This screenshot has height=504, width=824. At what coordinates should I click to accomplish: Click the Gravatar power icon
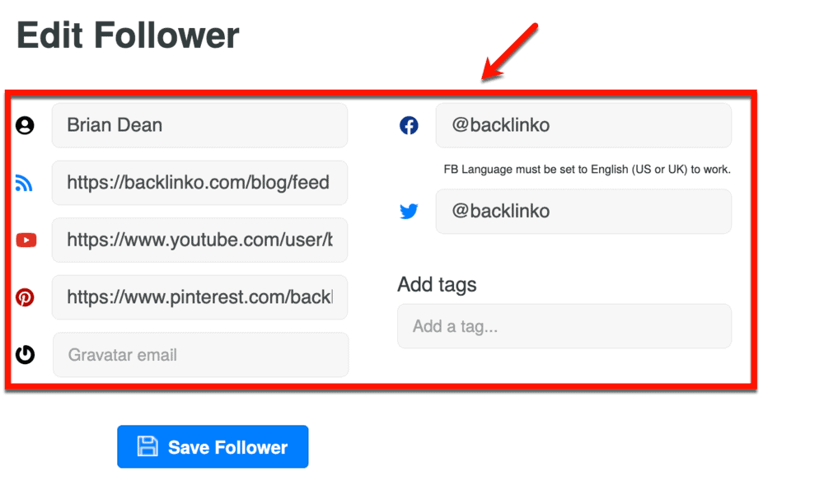click(x=26, y=355)
